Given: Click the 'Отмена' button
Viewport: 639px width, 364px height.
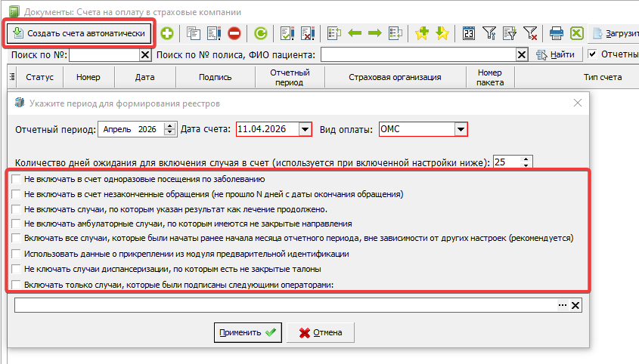Looking at the screenshot, I should 320,332.
